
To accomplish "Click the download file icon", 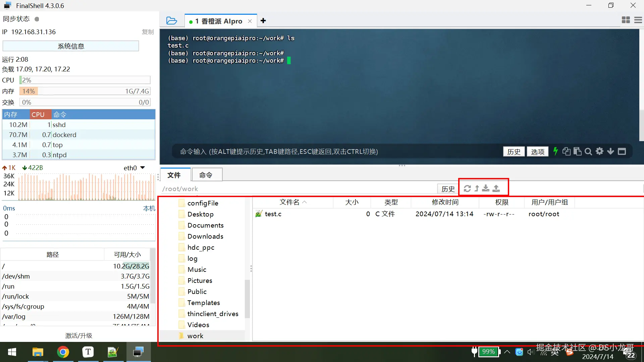I will pos(486,189).
